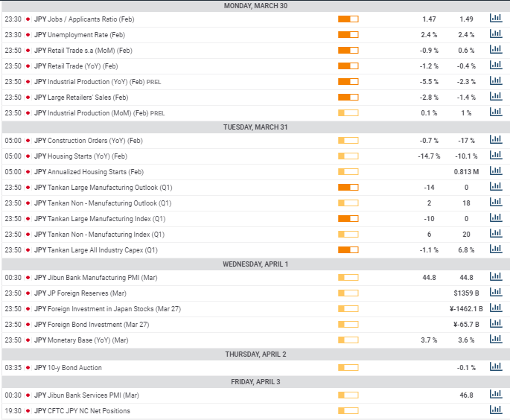Open chart icon for Tankan Large Manufacturing Index
510x420 pixels.
click(495, 218)
